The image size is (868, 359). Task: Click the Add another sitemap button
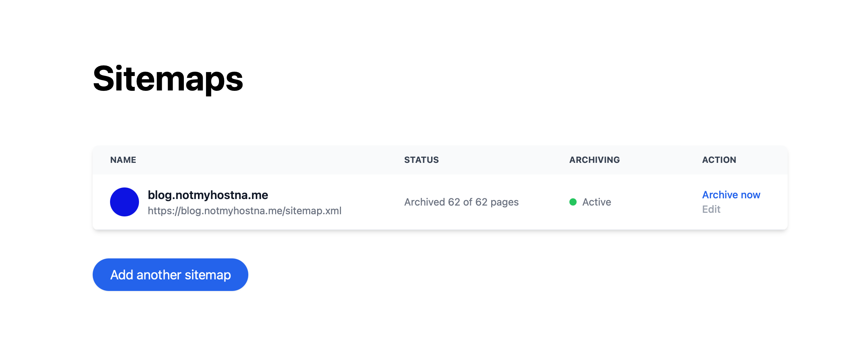click(170, 275)
